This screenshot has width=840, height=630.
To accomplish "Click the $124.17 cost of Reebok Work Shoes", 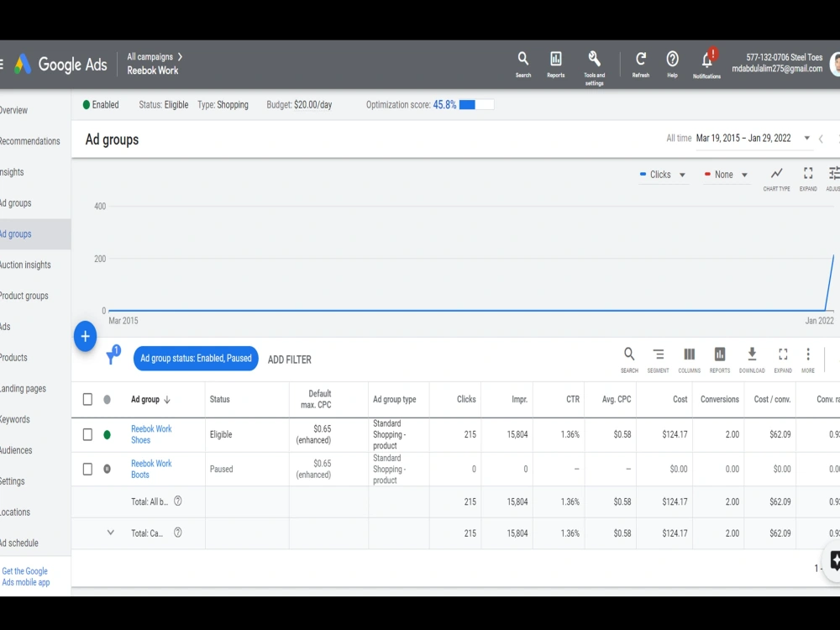I will 675,434.
